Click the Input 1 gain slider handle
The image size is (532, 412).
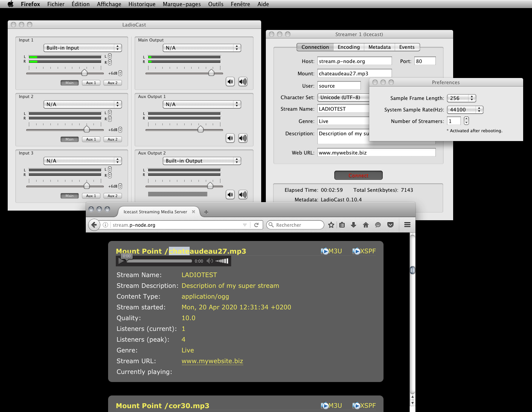click(84, 73)
